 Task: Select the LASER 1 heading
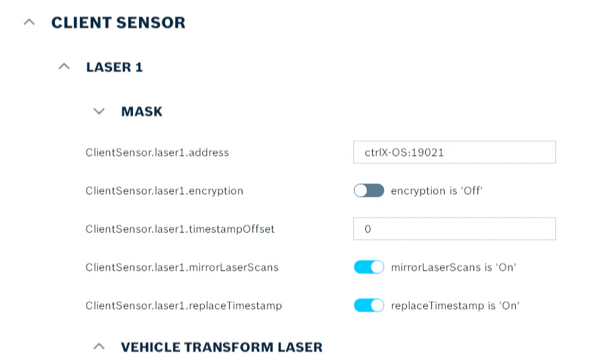[x=115, y=67]
